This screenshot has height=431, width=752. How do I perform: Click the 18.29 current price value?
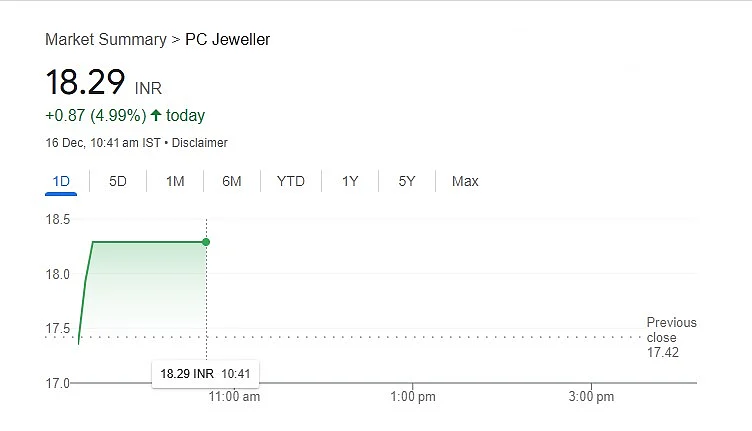pyautogui.click(x=85, y=82)
